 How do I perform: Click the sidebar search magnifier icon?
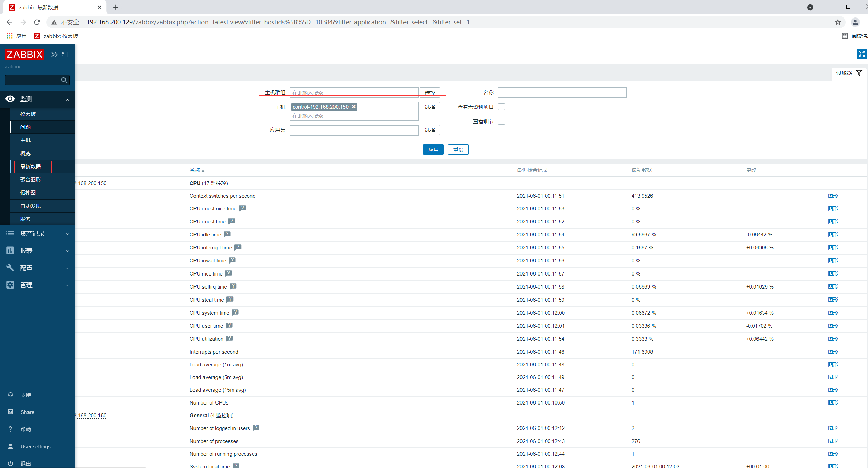[64, 80]
